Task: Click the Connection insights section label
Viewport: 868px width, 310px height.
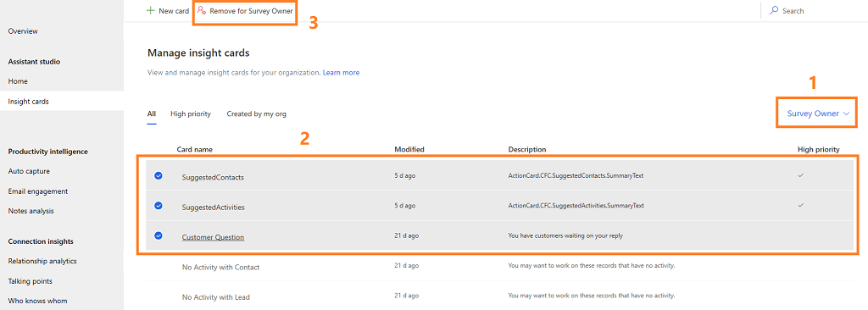Action: [41, 241]
